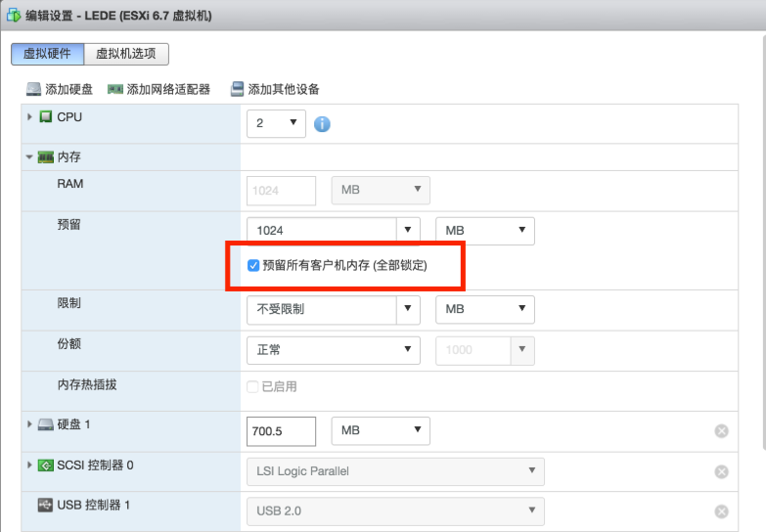This screenshot has width=766, height=532.
Task: Uncheck 预留所有客户机内存 (全部锁定) checkbox
Action: pyautogui.click(x=253, y=265)
